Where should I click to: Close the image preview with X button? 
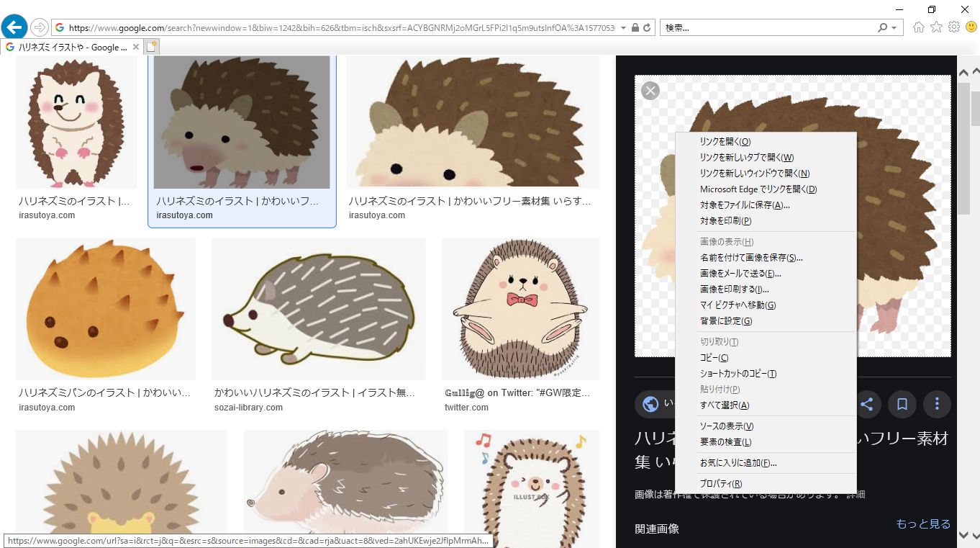coord(650,91)
